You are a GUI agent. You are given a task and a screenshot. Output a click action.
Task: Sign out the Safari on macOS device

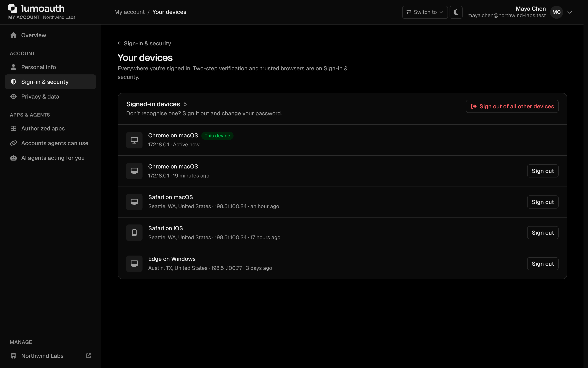(543, 202)
